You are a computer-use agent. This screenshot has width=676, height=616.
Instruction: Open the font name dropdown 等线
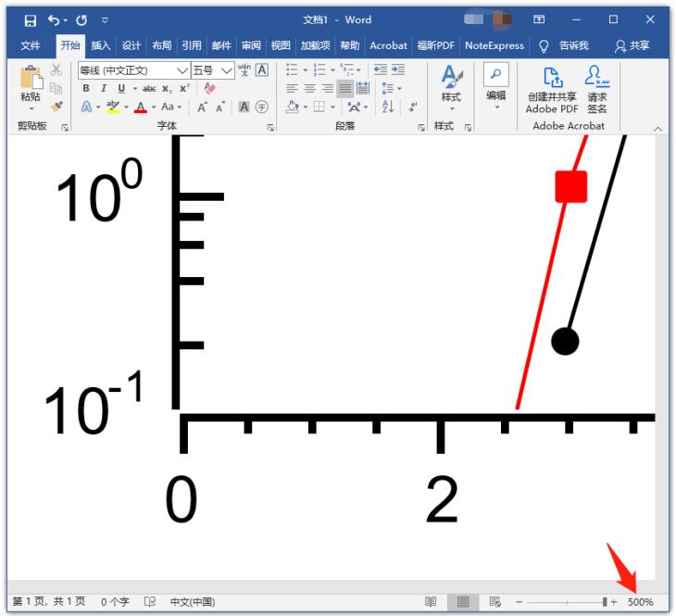pos(182,70)
